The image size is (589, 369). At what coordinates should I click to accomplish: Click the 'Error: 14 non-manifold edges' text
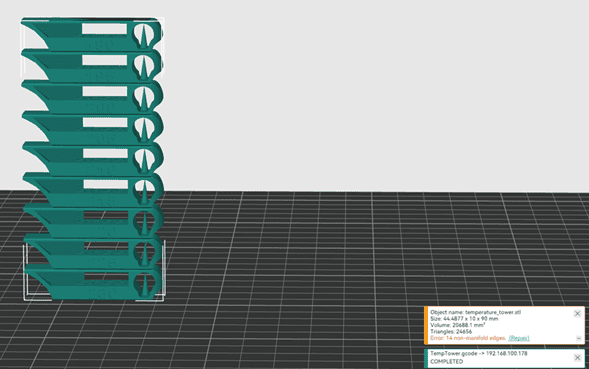(x=468, y=338)
